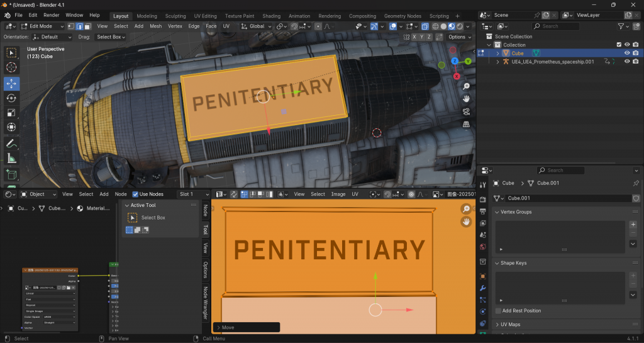Select the Scale tool in left toolbar
This screenshot has height=343, width=644.
pyautogui.click(x=11, y=113)
